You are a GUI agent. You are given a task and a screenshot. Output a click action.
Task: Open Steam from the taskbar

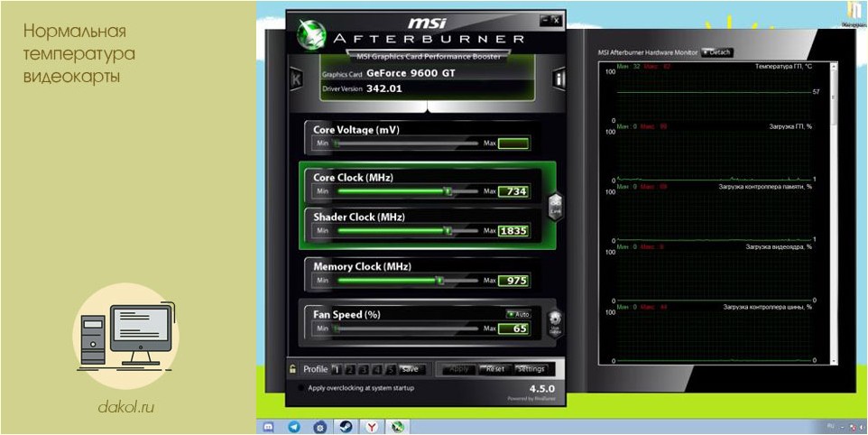tap(345, 427)
